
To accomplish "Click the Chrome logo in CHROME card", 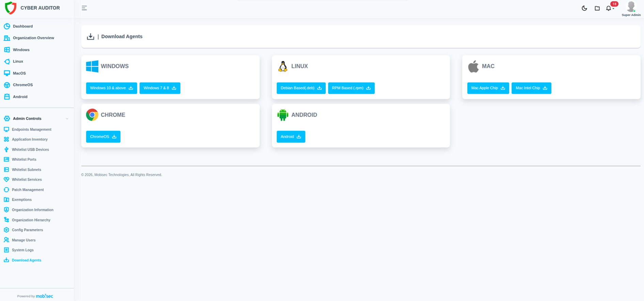I will [92, 115].
